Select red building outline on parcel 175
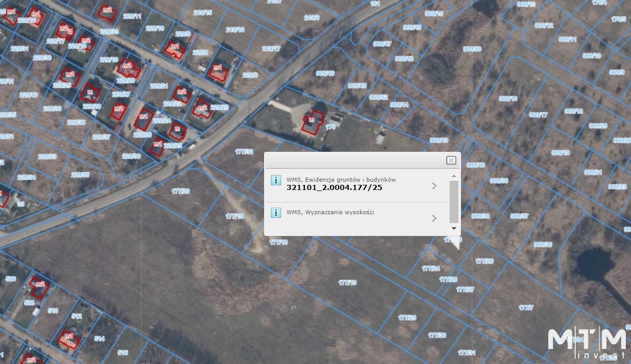The width and height of the screenshot is (631, 364). (312, 123)
